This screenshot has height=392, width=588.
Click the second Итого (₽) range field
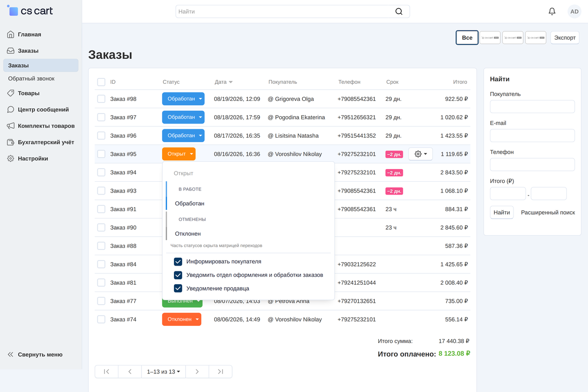(549, 194)
